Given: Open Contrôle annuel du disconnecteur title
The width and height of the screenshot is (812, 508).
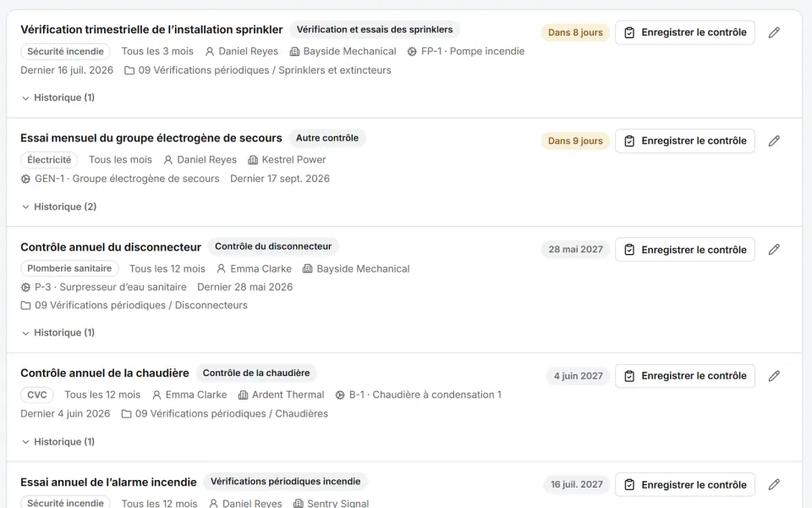Looking at the screenshot, I should [111, 247].
